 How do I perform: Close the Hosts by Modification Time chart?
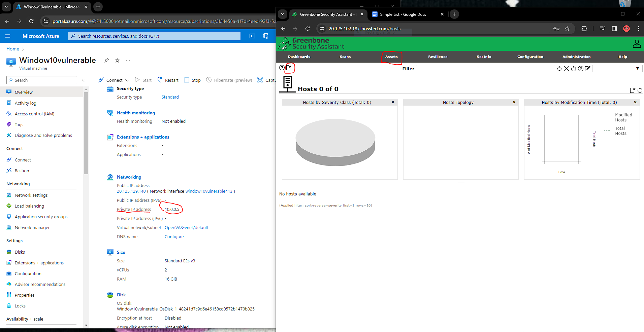click(635, 102)
